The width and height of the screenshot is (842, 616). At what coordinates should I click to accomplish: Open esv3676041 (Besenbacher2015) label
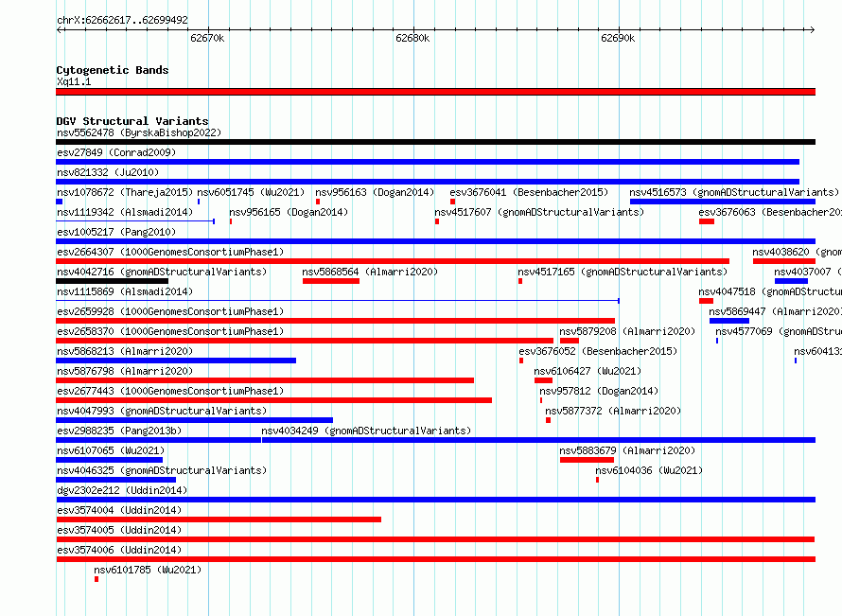click(x=529, y=192)
